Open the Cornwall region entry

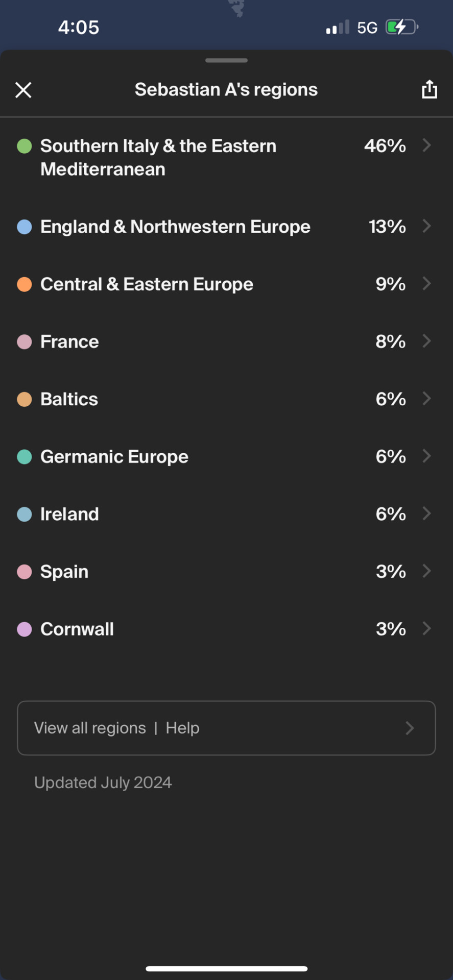[226, 629]
